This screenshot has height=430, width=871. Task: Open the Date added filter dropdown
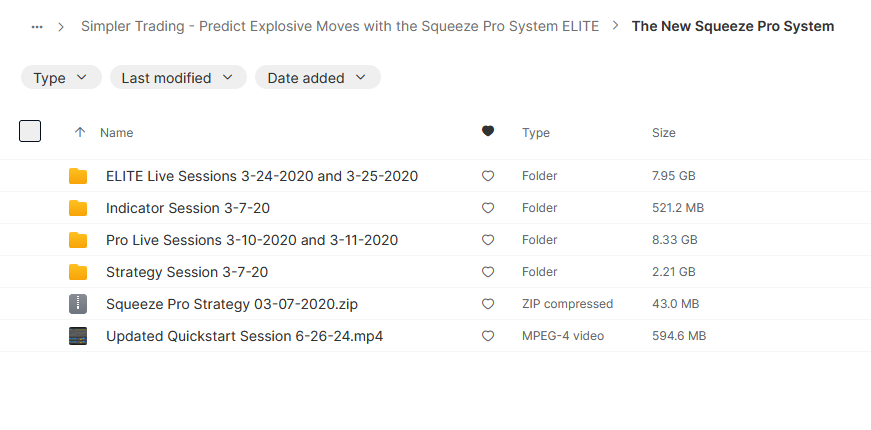click(x=318, y=77)
